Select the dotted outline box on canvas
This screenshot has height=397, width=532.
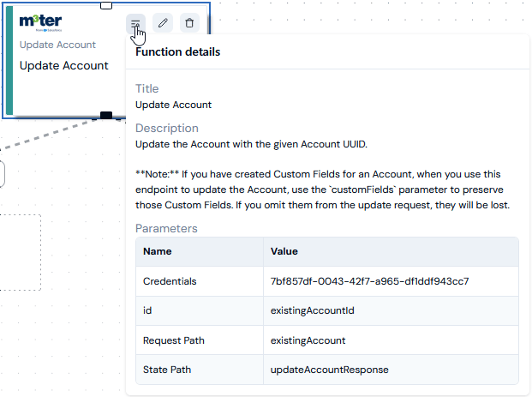click(x=21, y=252)
